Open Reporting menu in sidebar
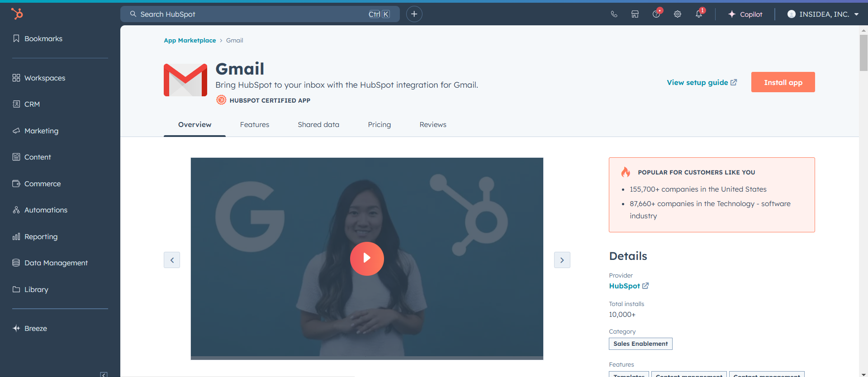The height and width of the screenshot is (377, 868). click(x=35, y=236)
